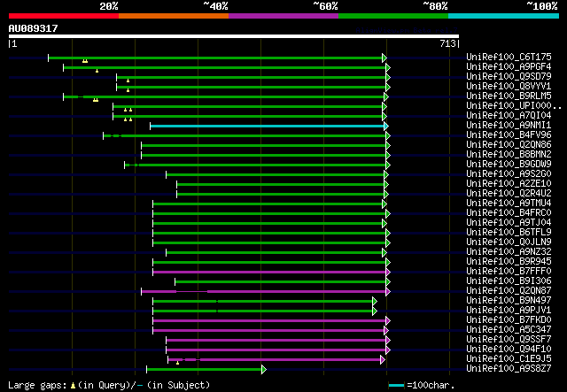Select the UniRef100_A2ZE10 label

[x=509, y=183]
